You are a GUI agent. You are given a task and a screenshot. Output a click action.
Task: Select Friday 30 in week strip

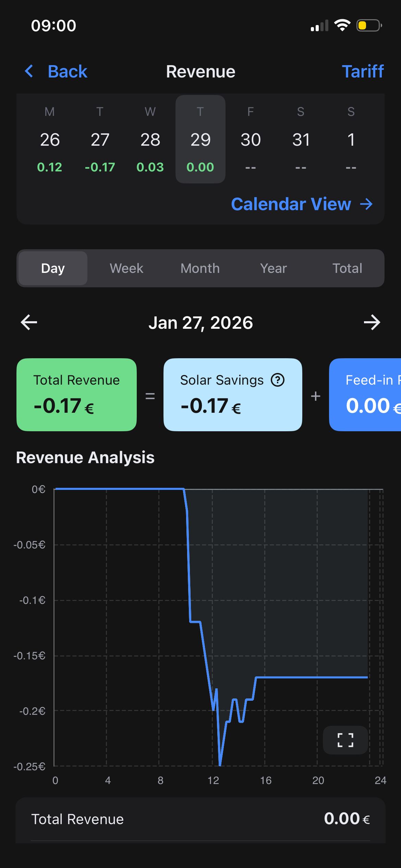click(x=251, y=140)
